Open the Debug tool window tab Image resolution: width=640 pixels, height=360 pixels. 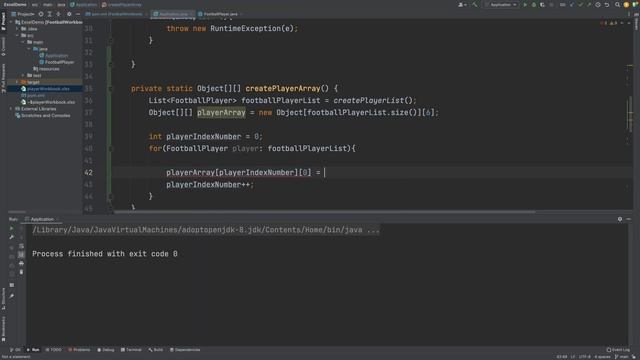click(106, 350)
